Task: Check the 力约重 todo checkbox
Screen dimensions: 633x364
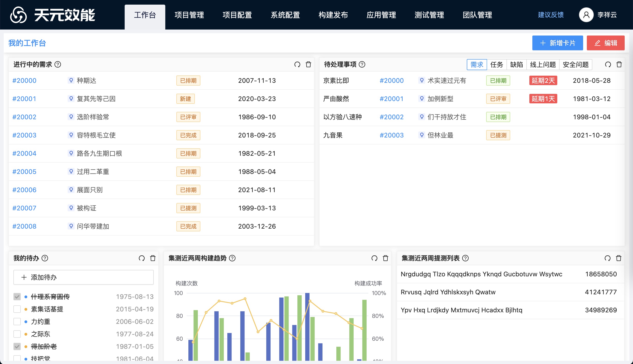Action: coord(17,322)
